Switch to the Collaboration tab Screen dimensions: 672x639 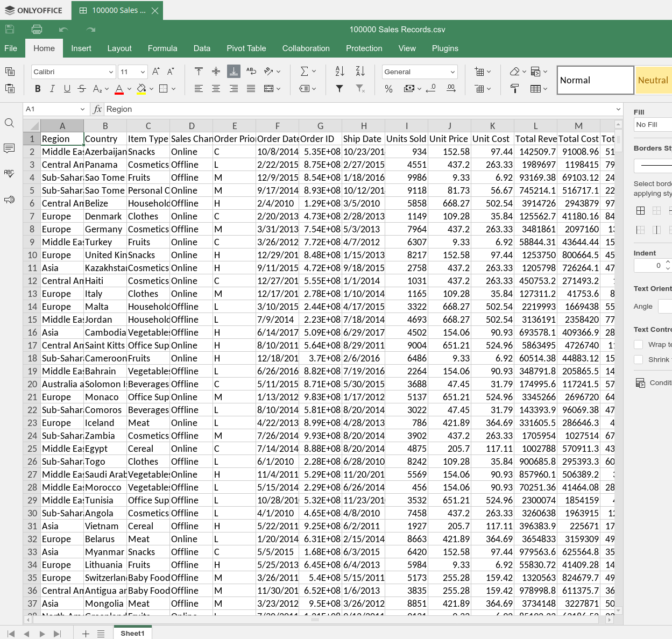click(x=306, y=48)
